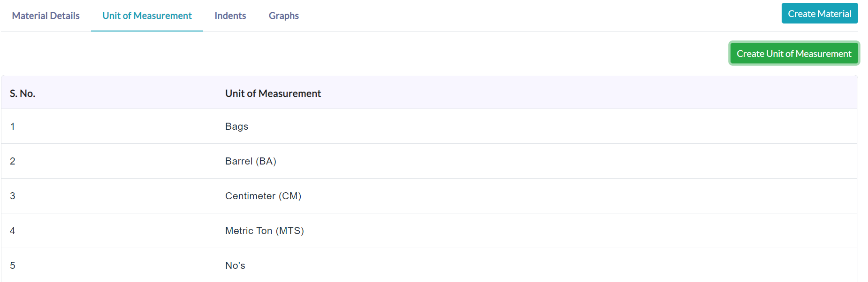
Task: Select the Metric Ton (MTS) row
Action: 429,231
